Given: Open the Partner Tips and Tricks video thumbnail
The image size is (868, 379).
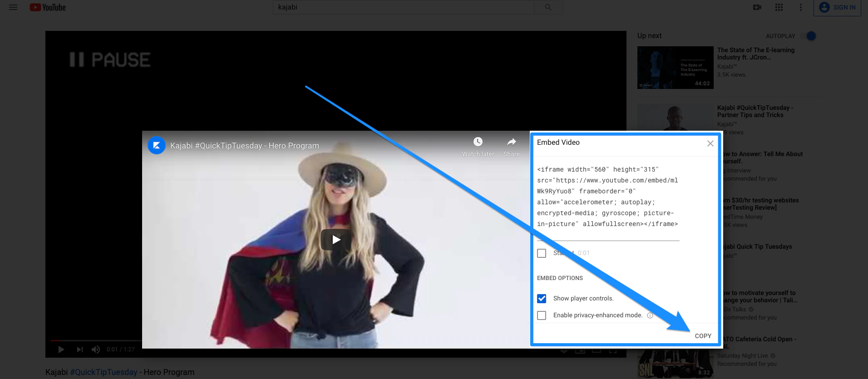Looking at the screenshot, I should [x=676, y=118].
